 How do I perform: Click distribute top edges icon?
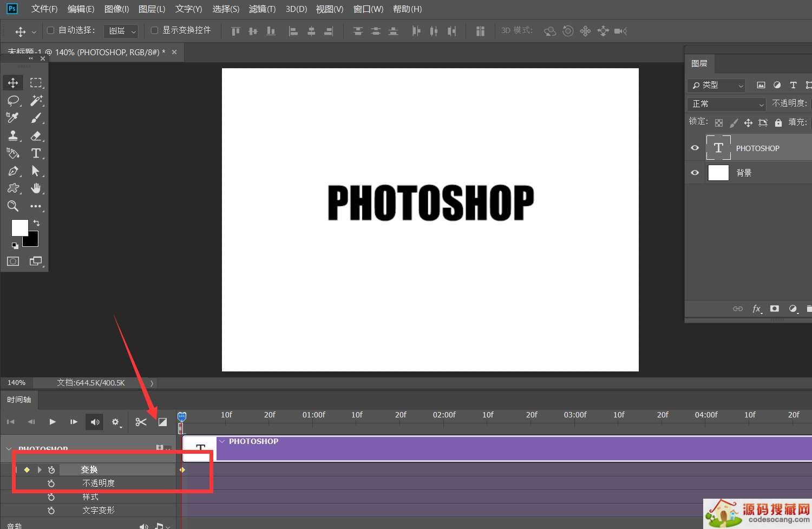click(x=358, y=31)
